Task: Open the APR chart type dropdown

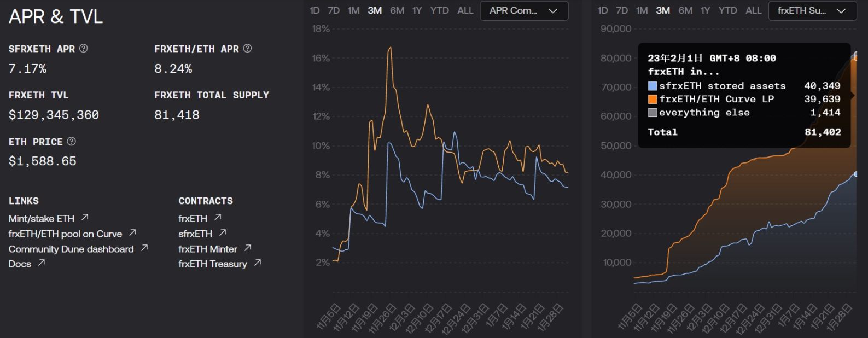Action: tap(523, 10)
